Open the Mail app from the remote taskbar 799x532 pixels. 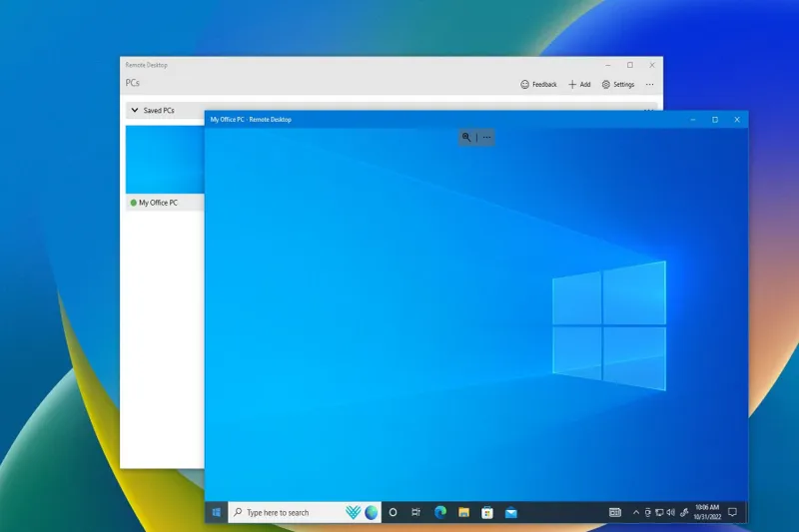point(511,513)
